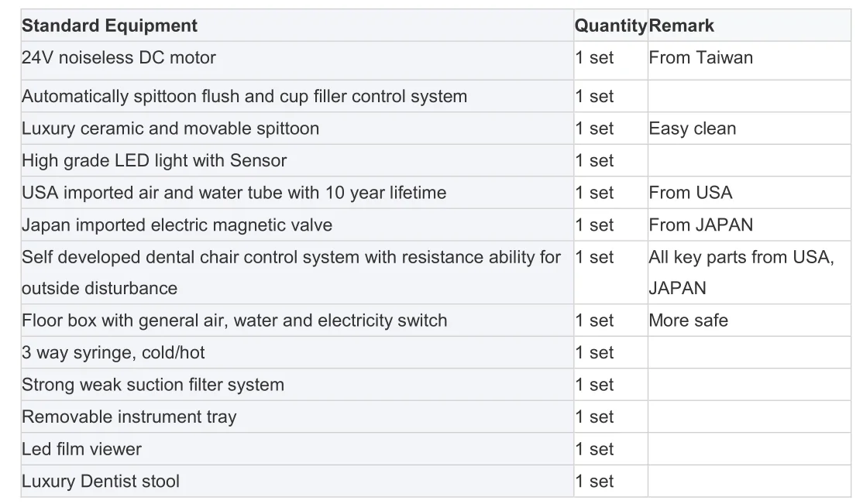Click the "From JAPAN" remark cell
863x504 pixels.
pos(700,225)
